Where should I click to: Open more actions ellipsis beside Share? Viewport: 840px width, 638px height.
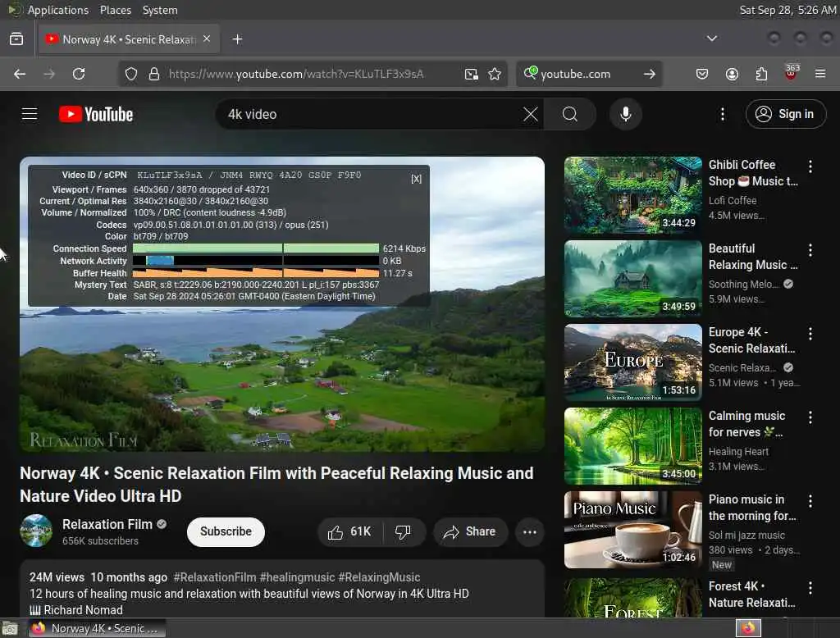530,532
